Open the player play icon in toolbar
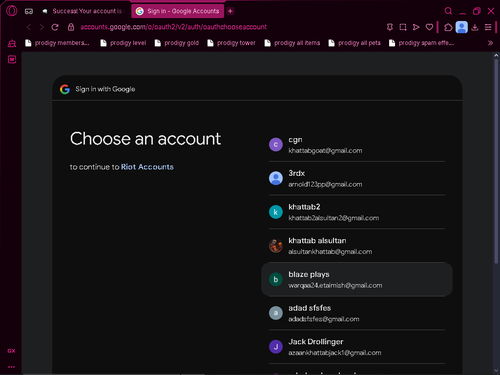500x375 pixels. 416,27
